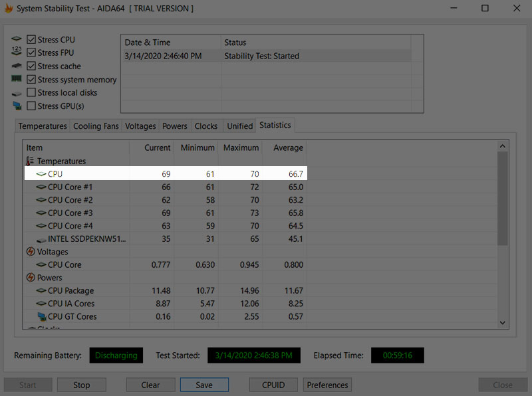Select the 'CPU Package' power row label

[71, 290]
